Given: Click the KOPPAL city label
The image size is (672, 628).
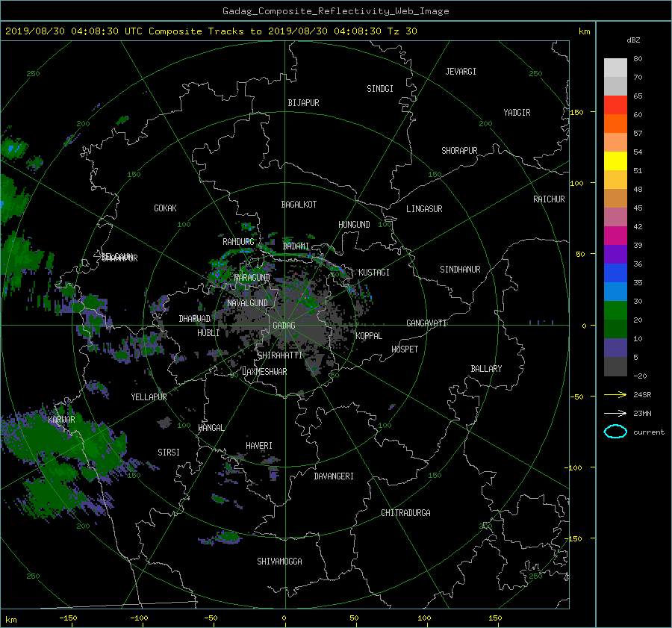Looking at the screenshot, I should pyautogui.click(x=369, y=336).
